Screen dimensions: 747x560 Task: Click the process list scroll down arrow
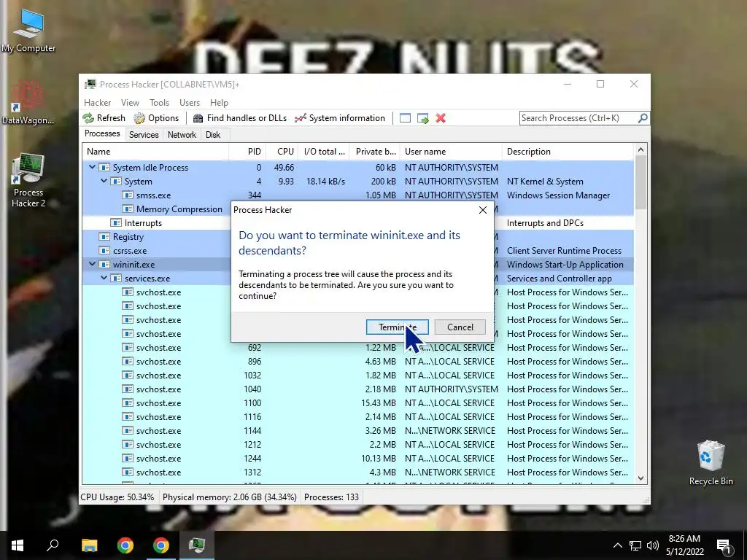click(640, 478)
